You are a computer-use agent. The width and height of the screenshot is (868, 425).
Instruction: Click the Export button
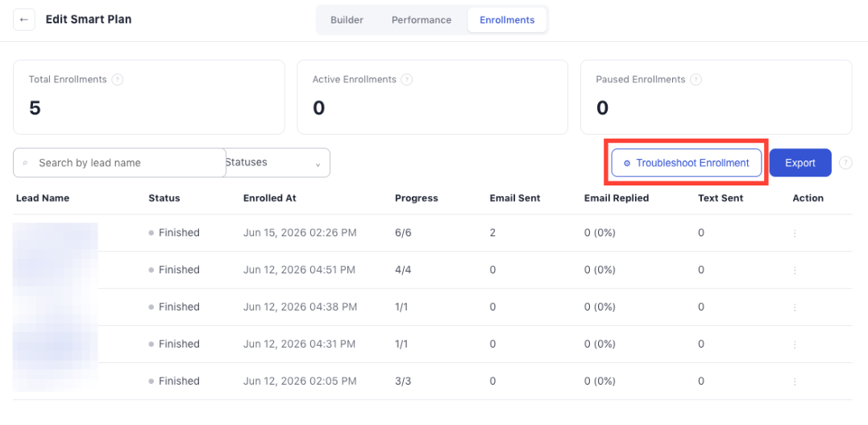(800, 163)
